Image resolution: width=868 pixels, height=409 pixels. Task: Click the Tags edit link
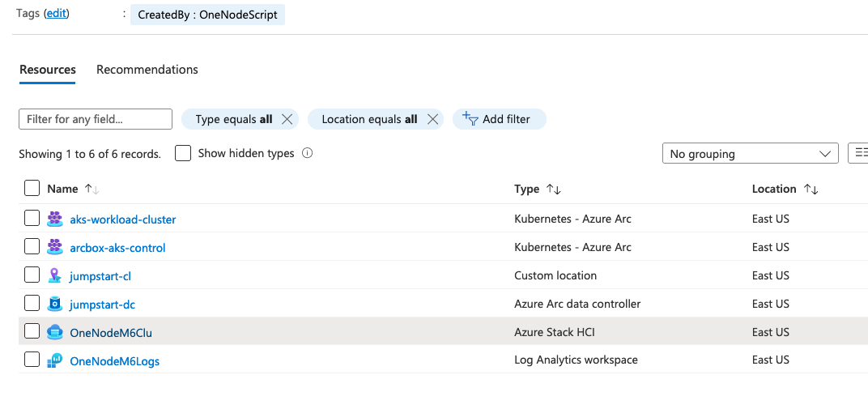tap(57, 13)
